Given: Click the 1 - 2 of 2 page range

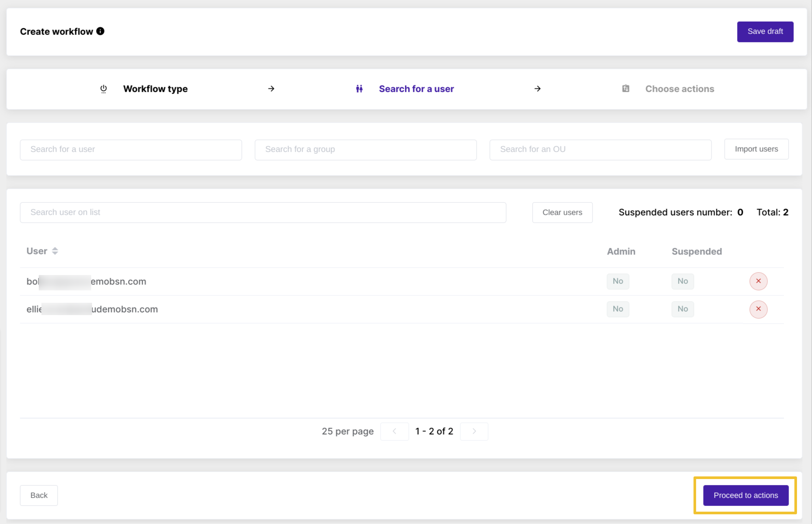Looking at the screenshot, I should click(x=434, y=431).
